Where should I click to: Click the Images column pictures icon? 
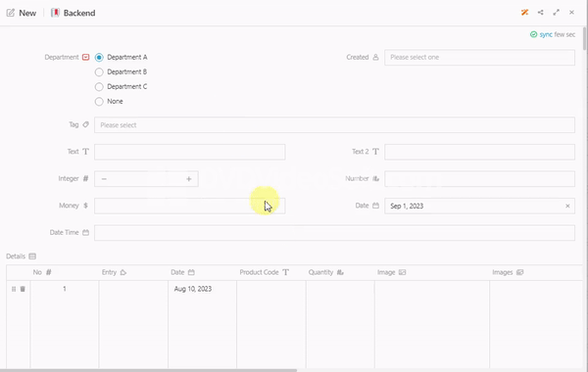pyautogui.click(x=519, y=272)
